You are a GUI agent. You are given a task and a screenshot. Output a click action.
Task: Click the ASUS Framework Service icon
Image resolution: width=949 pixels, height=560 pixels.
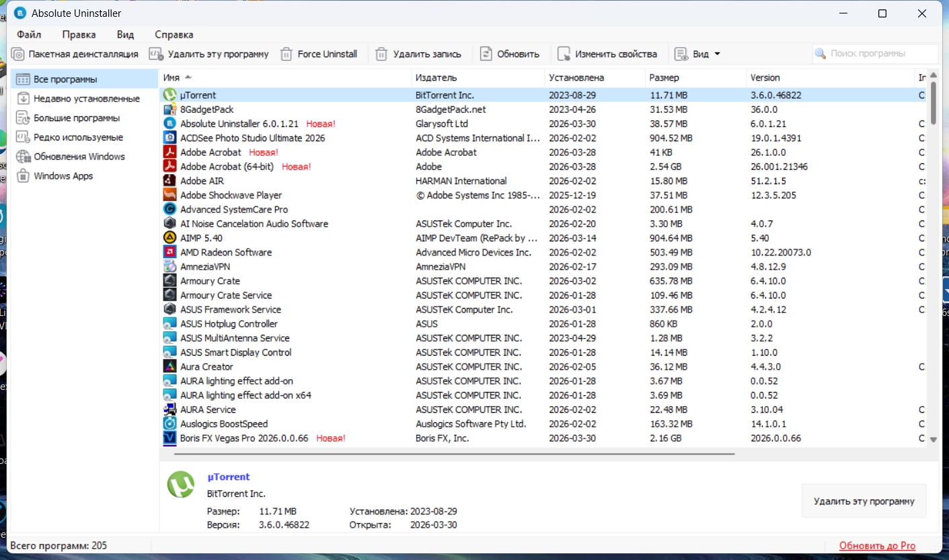click(169, 310)
